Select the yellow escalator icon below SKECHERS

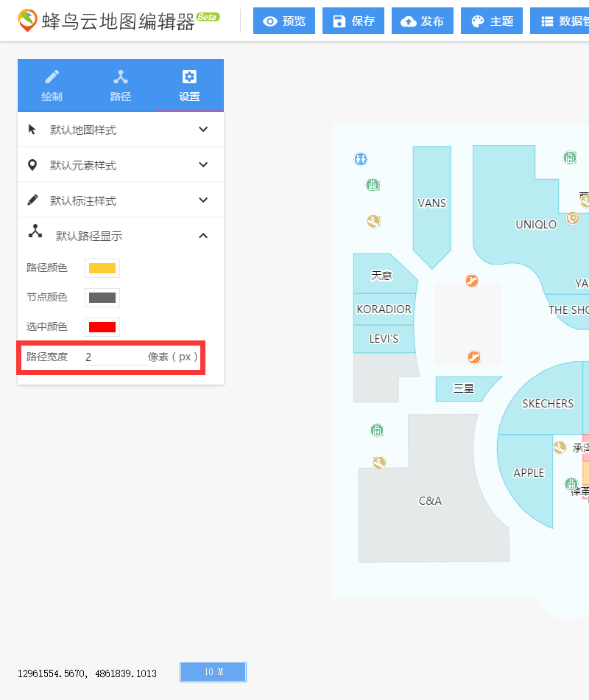560,447
